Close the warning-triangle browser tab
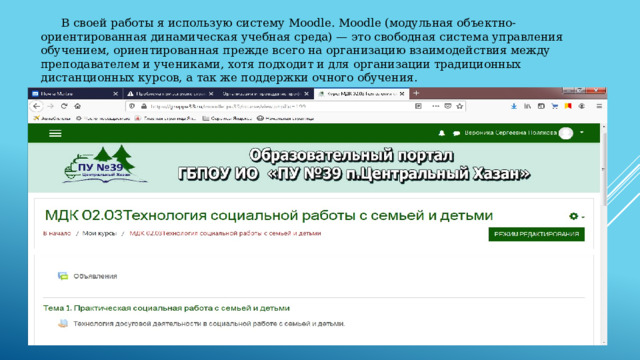Image resolution: width=640 pixels, height=360 pixels. coord(211,94)
